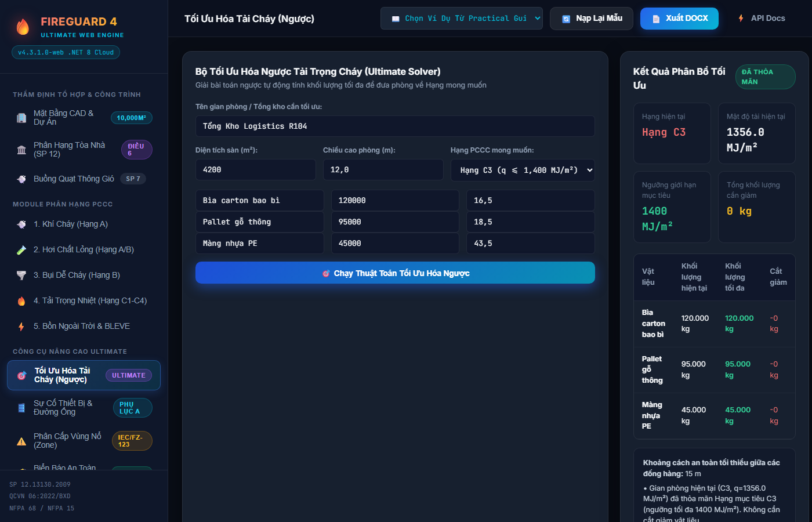The width and height of the screenshot is (812, 522).
Task: Expand the Hạng PCCC mong muốn dropdown
Action: point(523,170)
